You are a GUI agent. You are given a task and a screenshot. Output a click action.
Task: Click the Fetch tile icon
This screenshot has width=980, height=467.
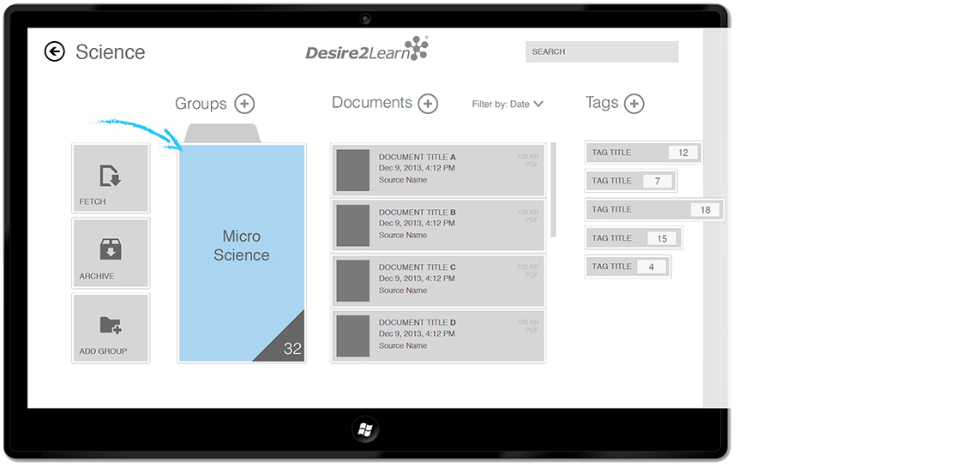click(111, 176)
